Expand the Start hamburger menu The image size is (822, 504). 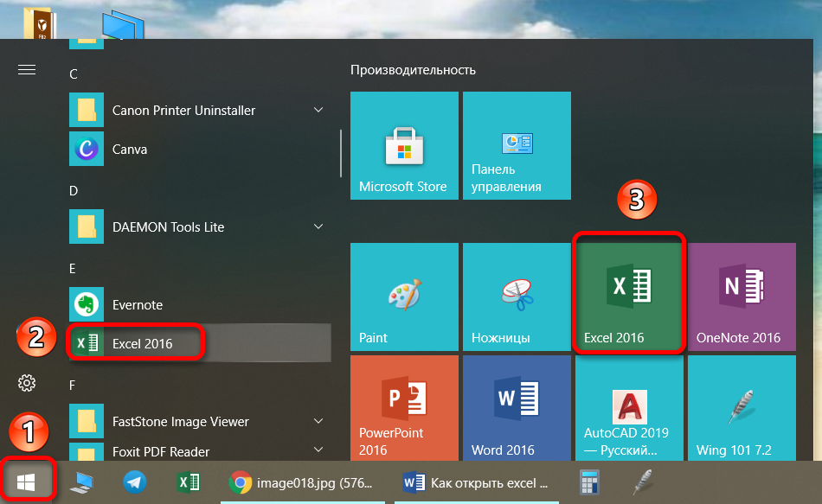click(x=27, y=70)
